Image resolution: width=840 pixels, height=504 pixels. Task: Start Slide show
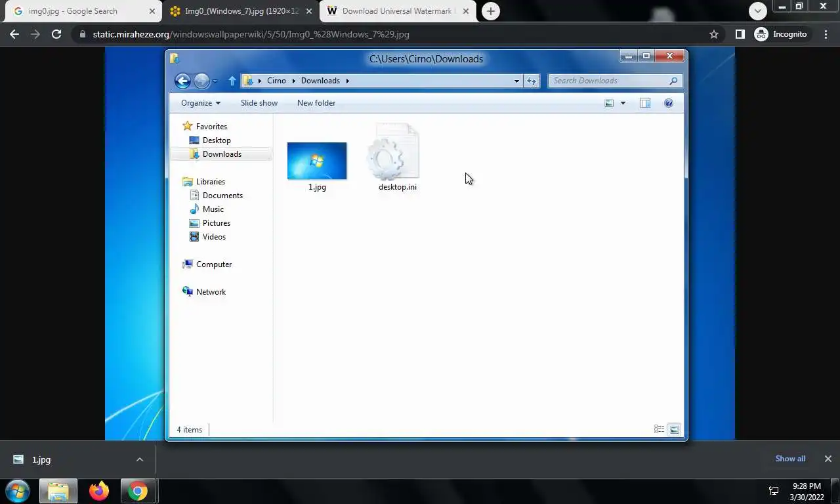click(x=259, y=103)
